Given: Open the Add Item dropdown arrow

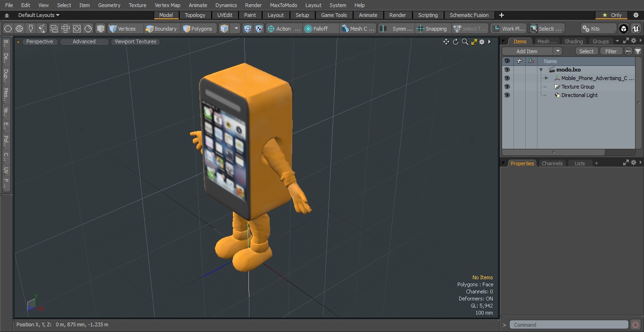Looking at the screenshot, I should point(558,51).
